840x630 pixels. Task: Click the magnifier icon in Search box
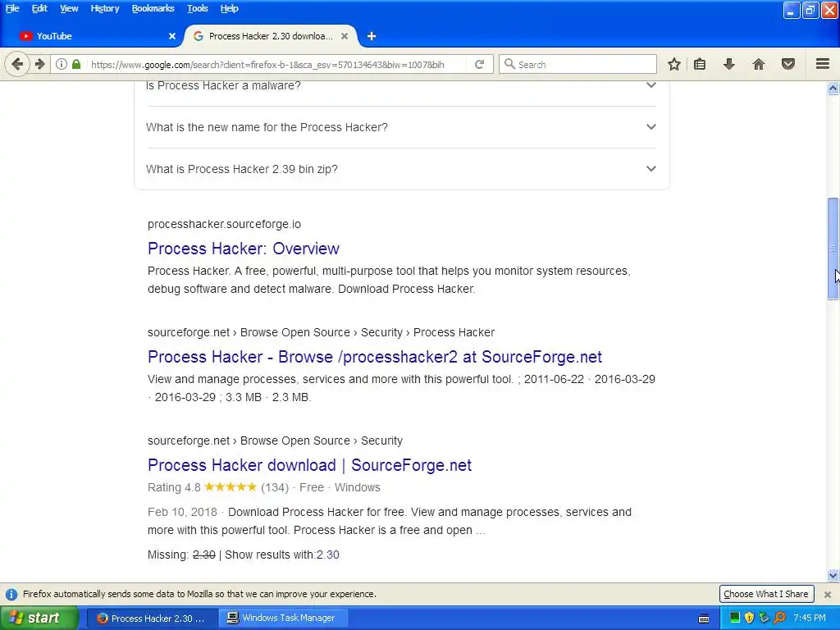click(509, 64)
